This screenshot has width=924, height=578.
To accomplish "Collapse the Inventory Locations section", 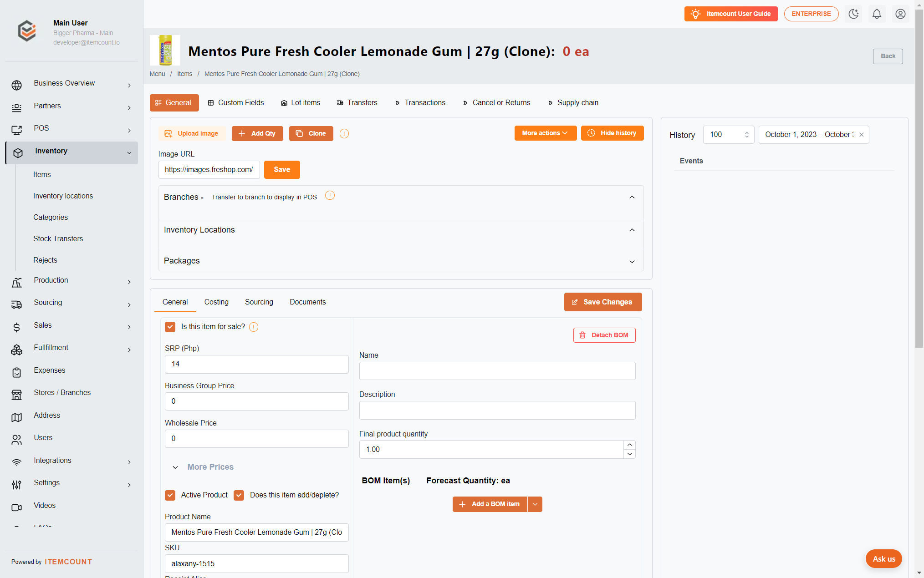I will tap(632, 230).
